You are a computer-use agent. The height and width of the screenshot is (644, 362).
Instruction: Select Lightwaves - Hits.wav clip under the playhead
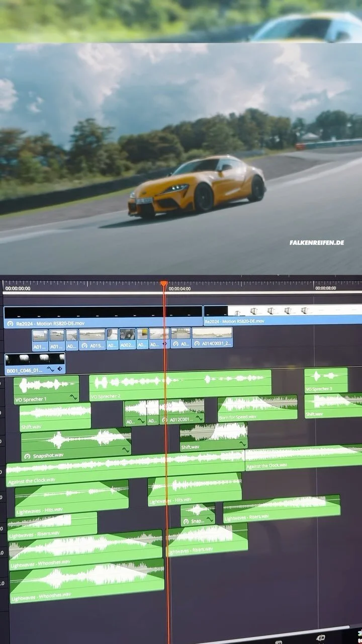(x=195, y=489)
